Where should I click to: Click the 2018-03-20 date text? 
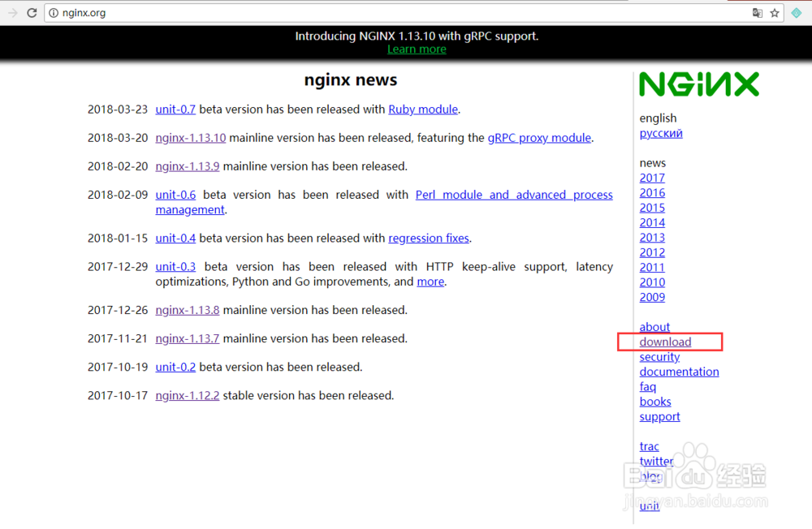pos(118,138)
